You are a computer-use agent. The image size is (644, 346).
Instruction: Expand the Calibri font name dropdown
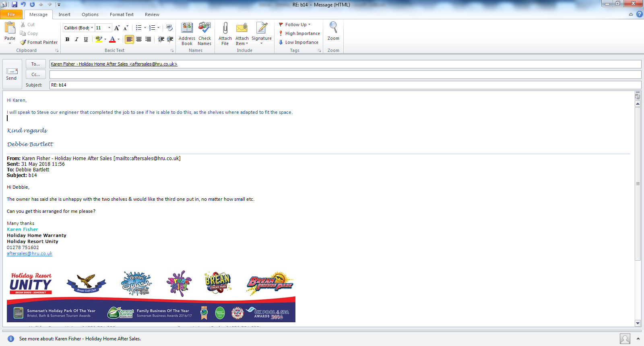pyautogui.click(x=92, y=28)
